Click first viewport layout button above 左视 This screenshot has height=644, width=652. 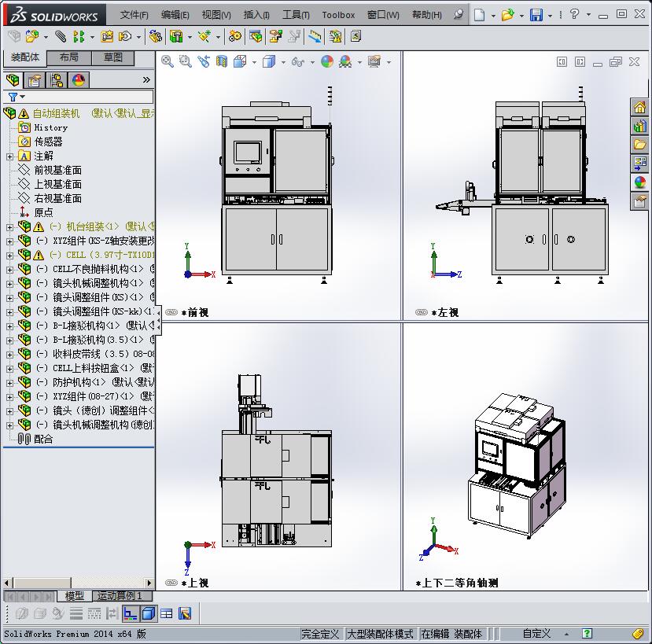562,62
